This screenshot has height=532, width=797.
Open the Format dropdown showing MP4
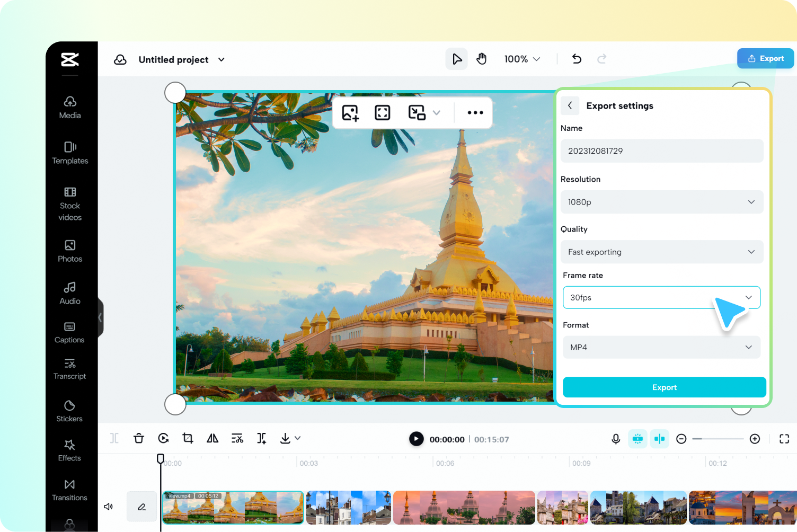coord(661,347)
